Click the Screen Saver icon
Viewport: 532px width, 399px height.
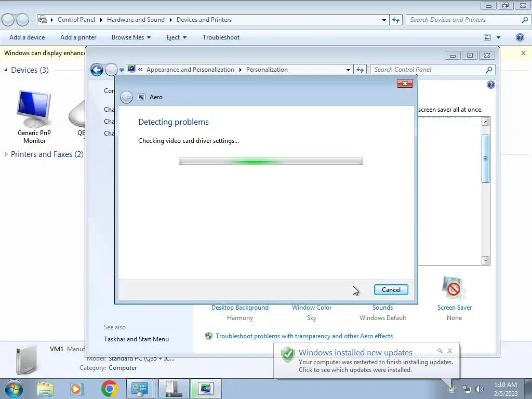pyautogui.click(x=454, y=288)
